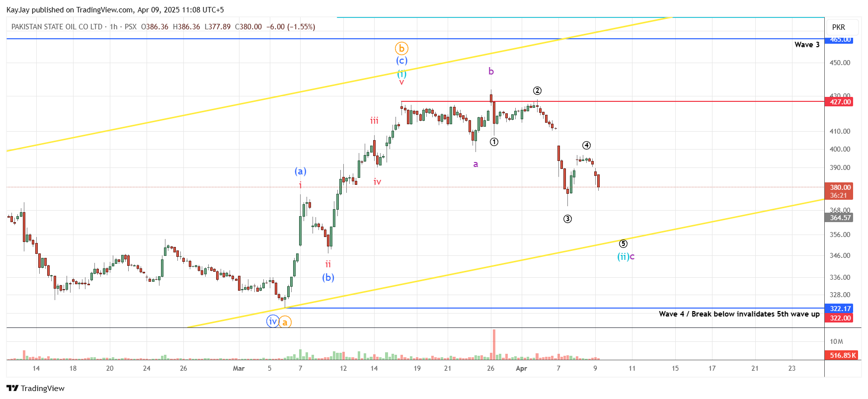This screenshot has height=399, width=868.
Task: Click the blue '(a)' wave label
Action: pos(300,171)
